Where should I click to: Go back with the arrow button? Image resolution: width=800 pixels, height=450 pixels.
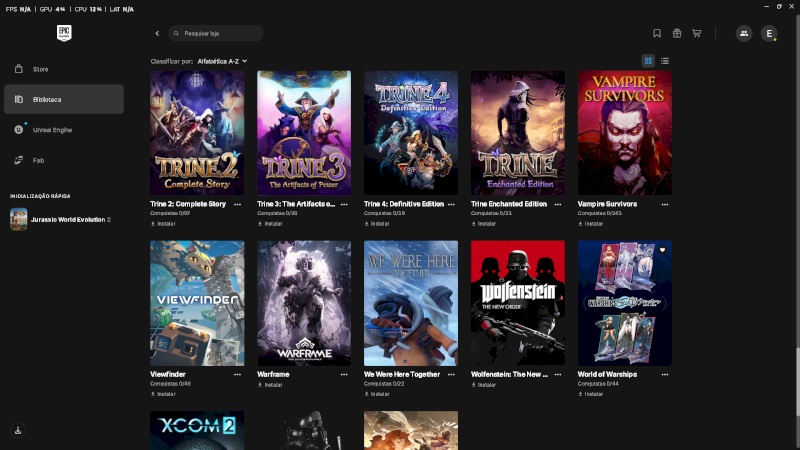click(157, 33)
